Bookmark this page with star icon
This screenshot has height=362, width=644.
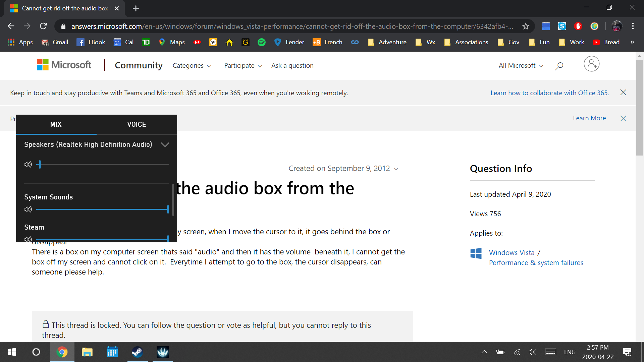(526, 26)
